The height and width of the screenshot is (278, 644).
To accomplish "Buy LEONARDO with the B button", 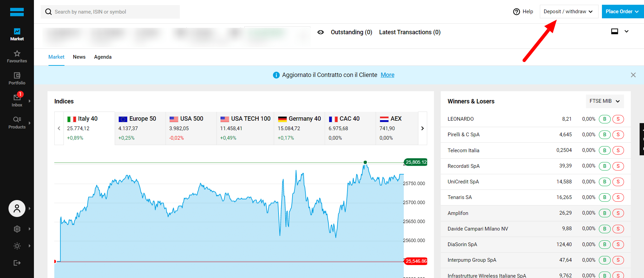I will click(605, 119).
